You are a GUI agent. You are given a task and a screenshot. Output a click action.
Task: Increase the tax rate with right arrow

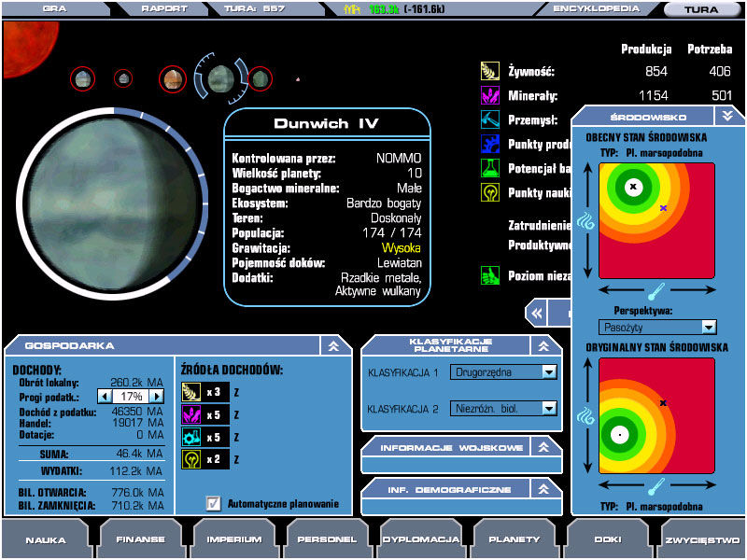point(156,396)
